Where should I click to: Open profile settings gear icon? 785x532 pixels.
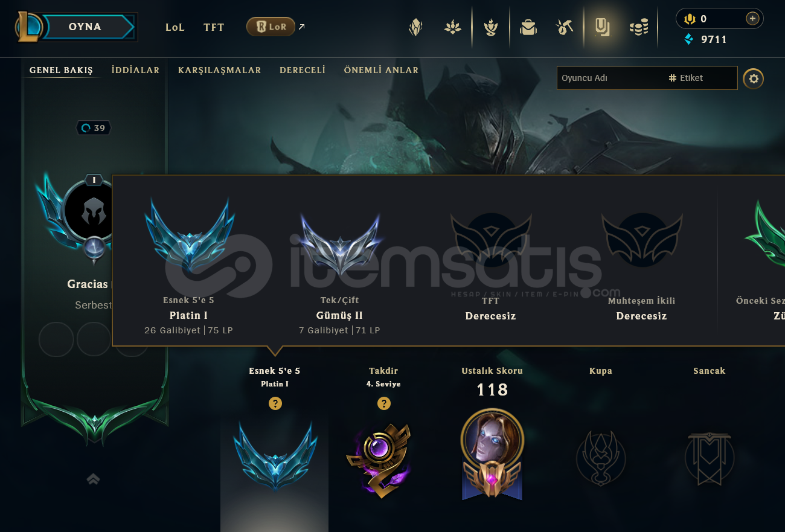coord(753,79)
